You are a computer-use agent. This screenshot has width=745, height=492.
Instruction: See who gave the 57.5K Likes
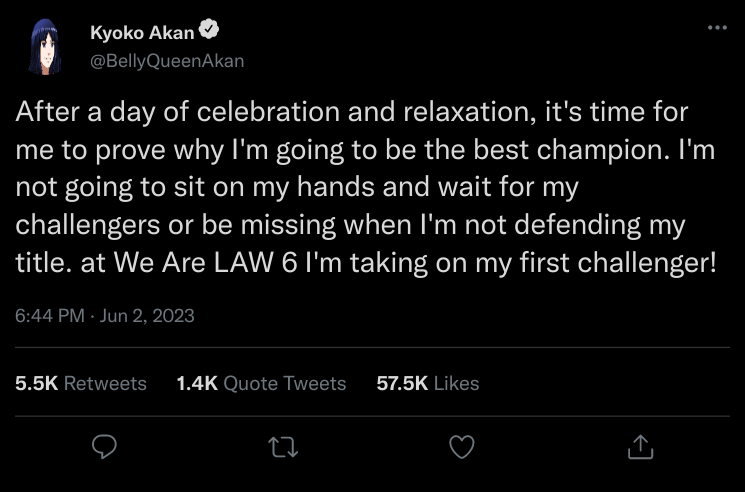pos(427,383)
